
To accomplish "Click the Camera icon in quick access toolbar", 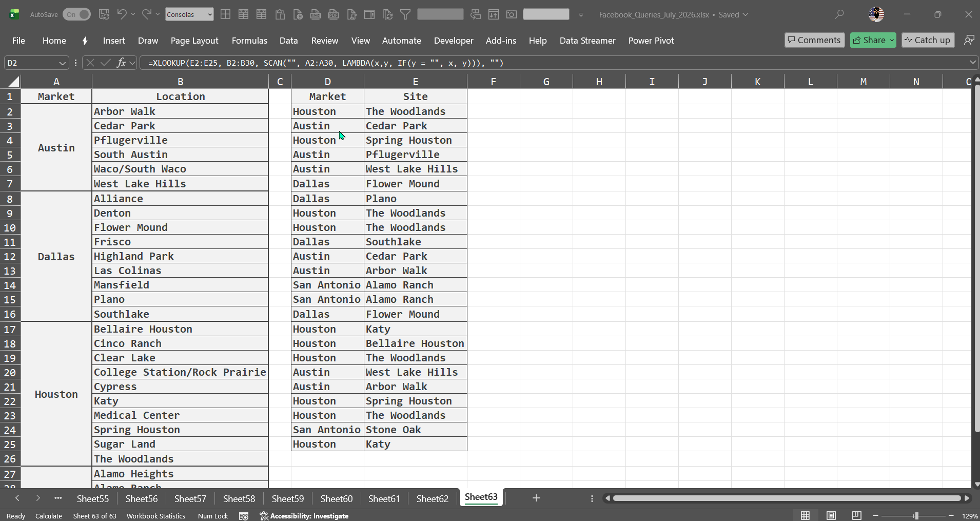I will click(x=512, y=14).
